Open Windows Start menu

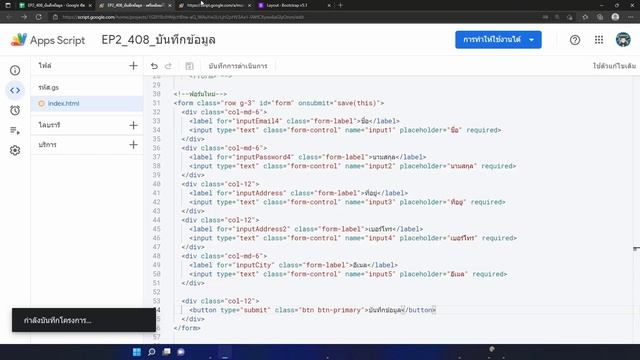(x=137, y=352)
